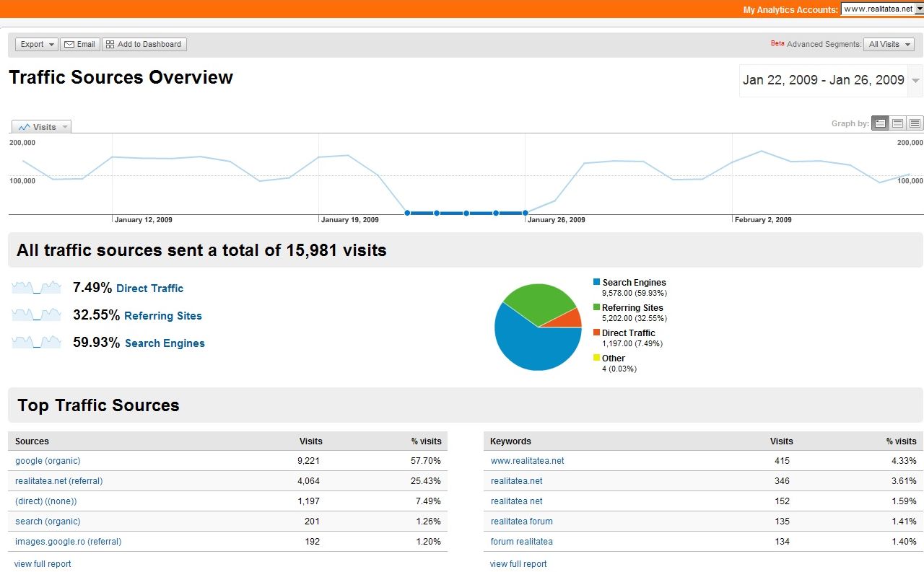Click the January 26 point on graph
Screen dimensions: 924x572
tap(526, 213)
